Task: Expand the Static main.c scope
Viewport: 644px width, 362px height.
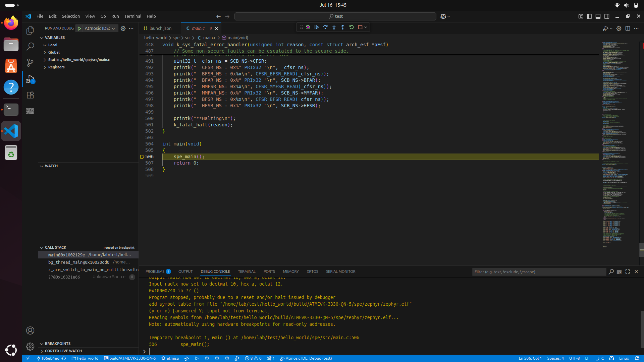Action: [x=79, y=60]
